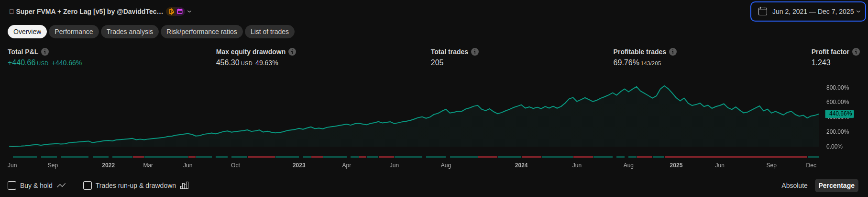
Task: Switch chart scale to Absolute
Action: 794,185
